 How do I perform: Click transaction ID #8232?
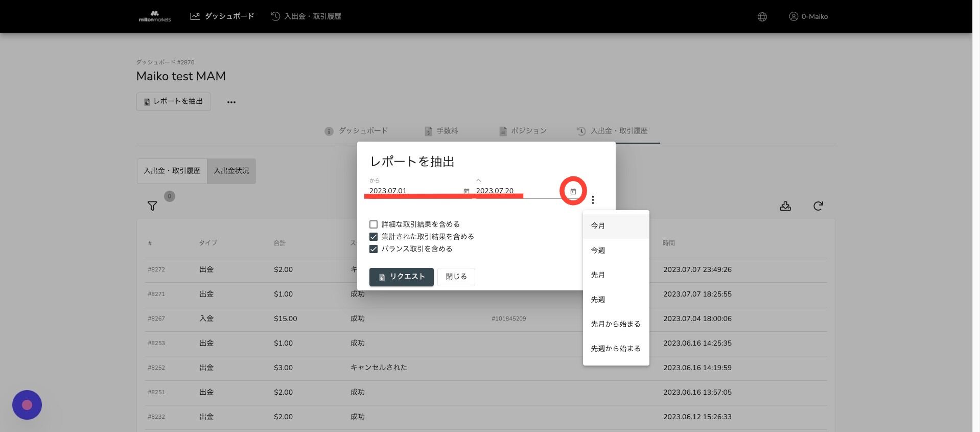pos(156,417)
